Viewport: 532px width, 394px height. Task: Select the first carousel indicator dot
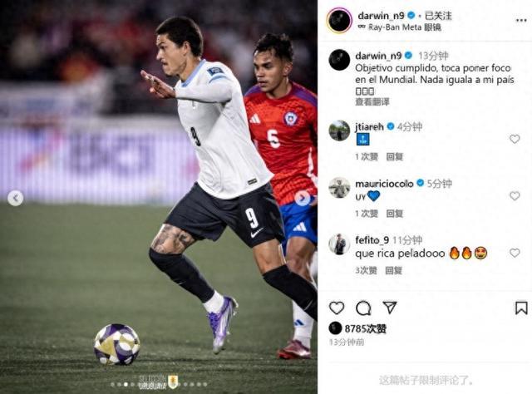[112, 385]
